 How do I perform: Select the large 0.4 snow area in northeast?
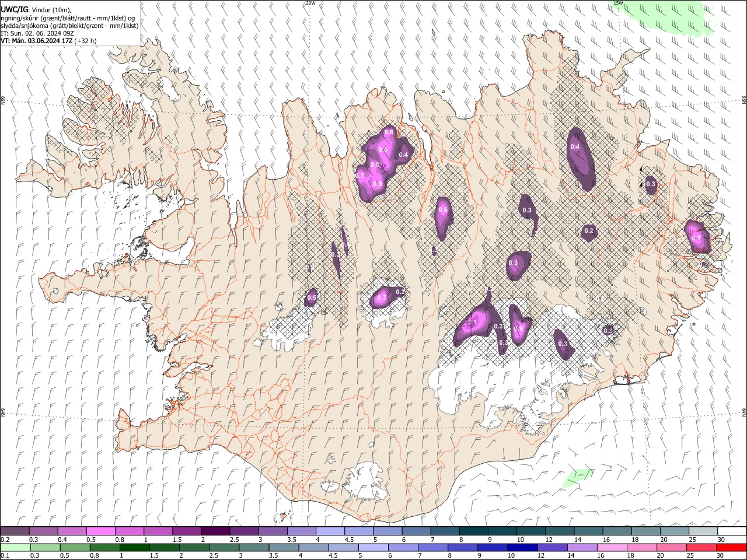point(581,157)
